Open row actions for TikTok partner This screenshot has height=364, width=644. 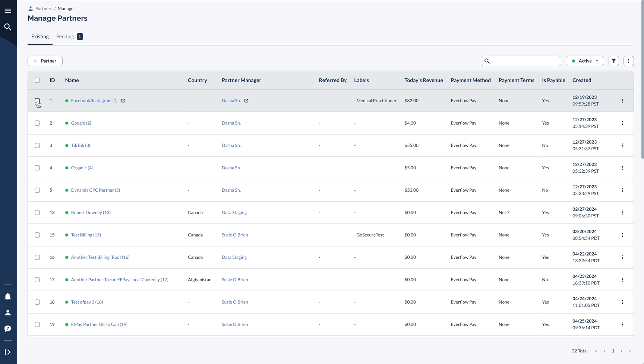pyautogui.click(x=622, y=145)
